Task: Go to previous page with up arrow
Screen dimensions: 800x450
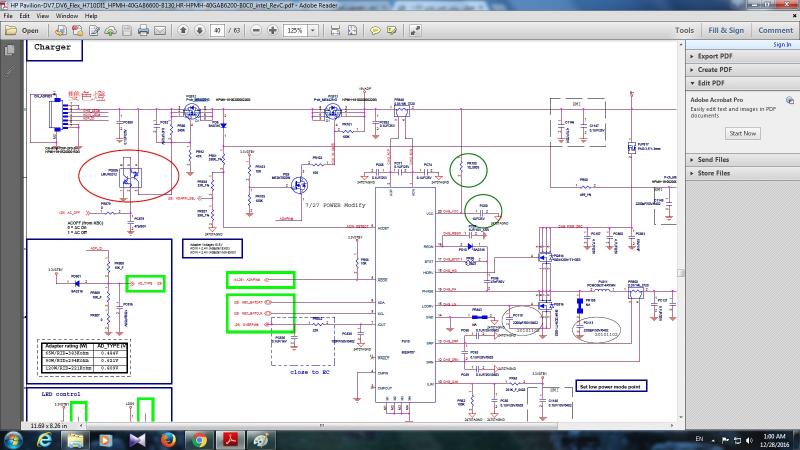Action: [183, 31]
